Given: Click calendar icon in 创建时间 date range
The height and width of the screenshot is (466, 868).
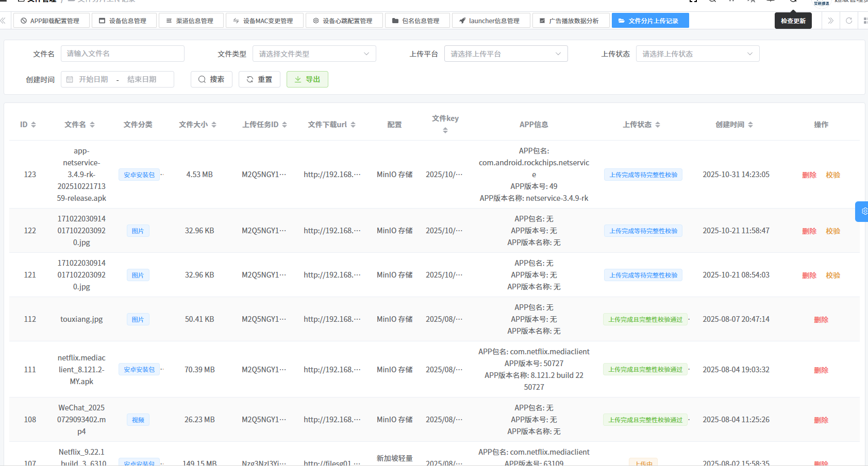Looking at the screenshot, I should [70, 79].
